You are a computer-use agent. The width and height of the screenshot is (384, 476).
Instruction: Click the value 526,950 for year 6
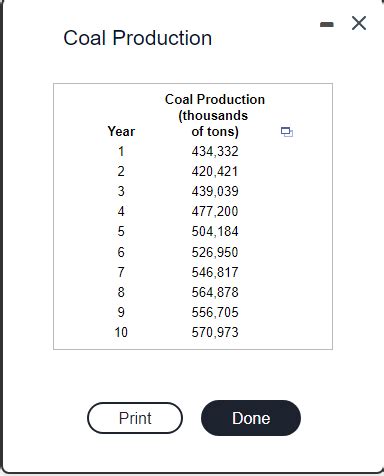point(215,252)
